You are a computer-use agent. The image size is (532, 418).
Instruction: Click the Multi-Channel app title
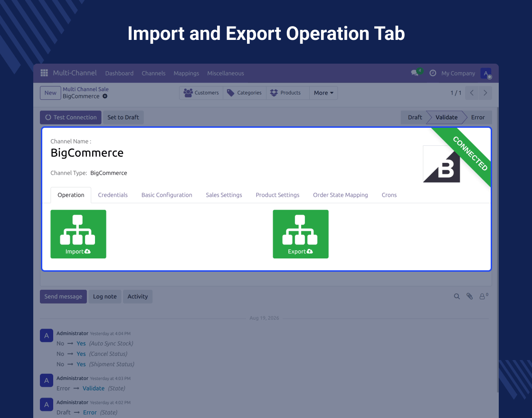click(75, 73)
